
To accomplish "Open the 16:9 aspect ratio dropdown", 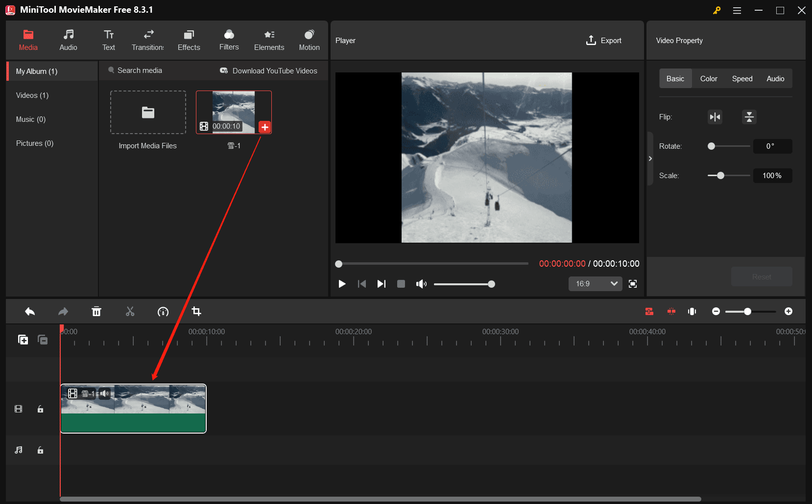I will click(595, 284).
